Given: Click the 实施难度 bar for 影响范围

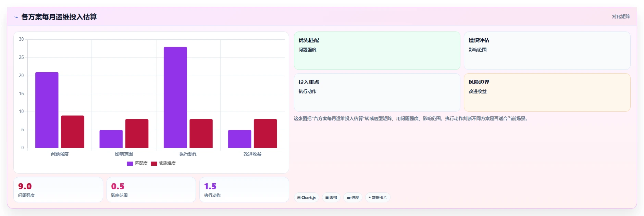Looking at the screenshot, I should [137, 134].
